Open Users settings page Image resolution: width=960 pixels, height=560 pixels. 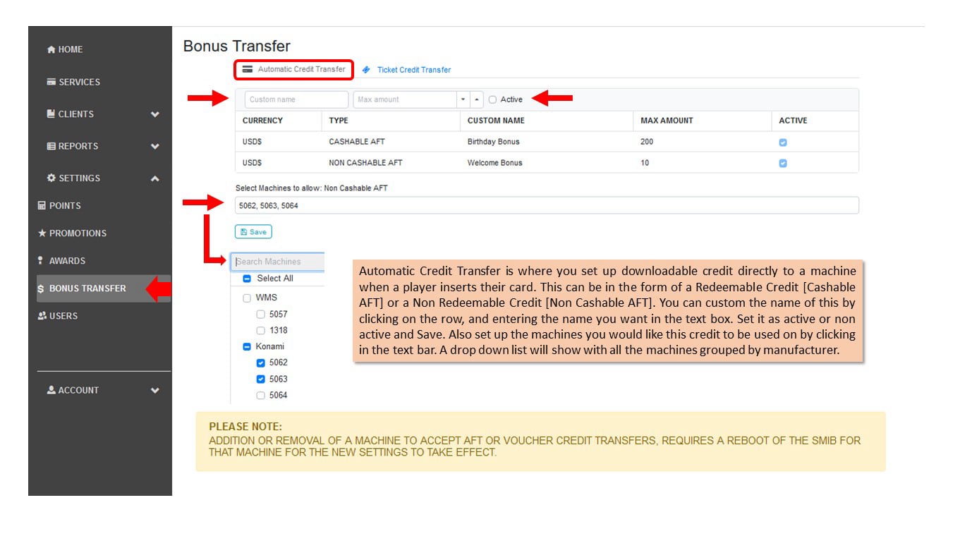(x=58, y=316)
